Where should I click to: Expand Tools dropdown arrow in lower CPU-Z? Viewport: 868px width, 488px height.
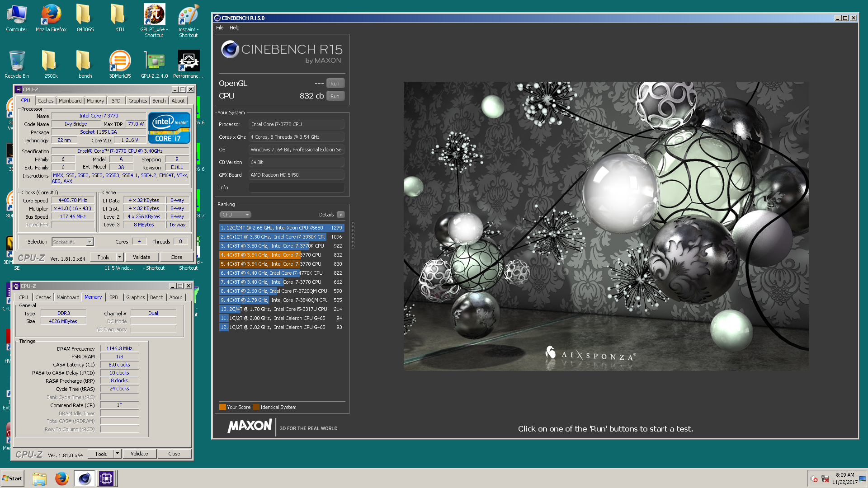(117, 454)
